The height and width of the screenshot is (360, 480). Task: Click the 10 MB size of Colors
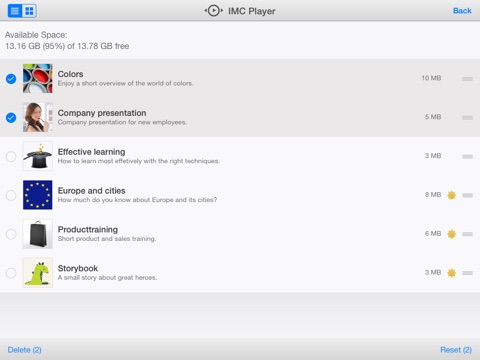[431, 78]
